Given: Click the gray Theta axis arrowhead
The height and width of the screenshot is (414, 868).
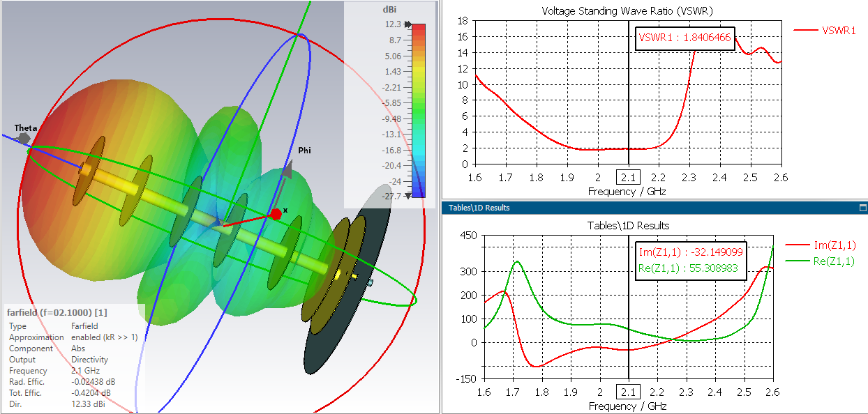Looking at the screenshot, I should point(23,139).
